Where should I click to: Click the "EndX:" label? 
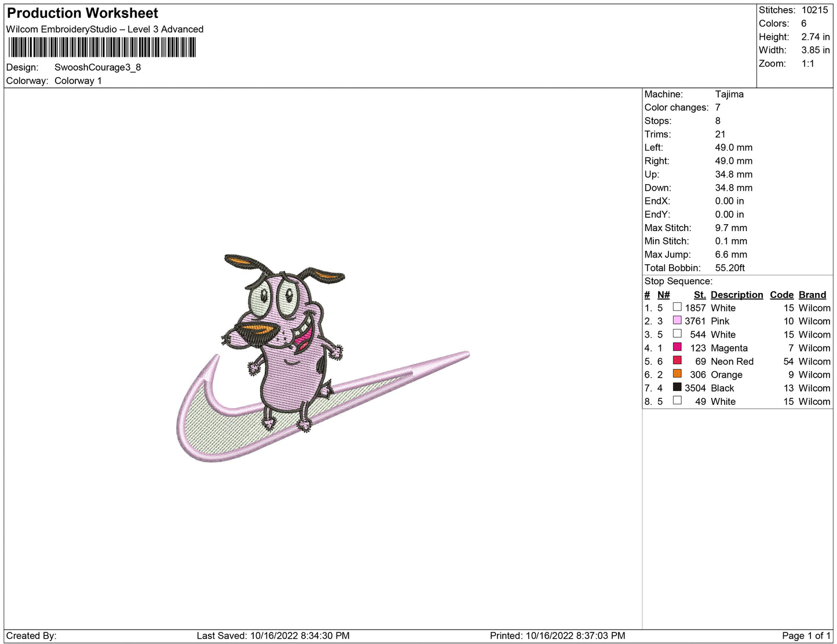coord(657,201)
